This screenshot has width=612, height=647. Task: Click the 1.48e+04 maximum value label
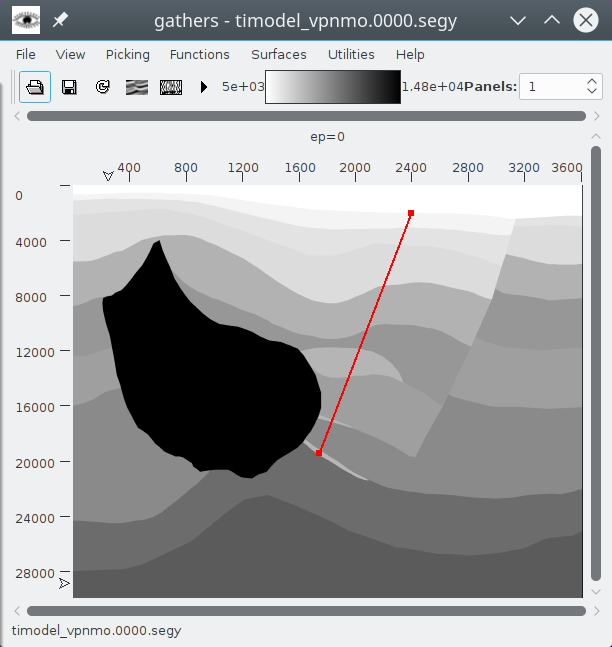[x=432, y=87]
